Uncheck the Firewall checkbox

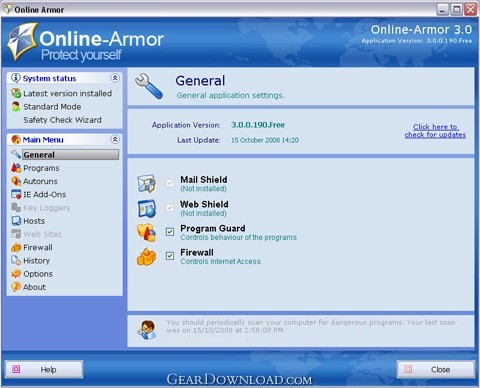(x=170, y=256)
